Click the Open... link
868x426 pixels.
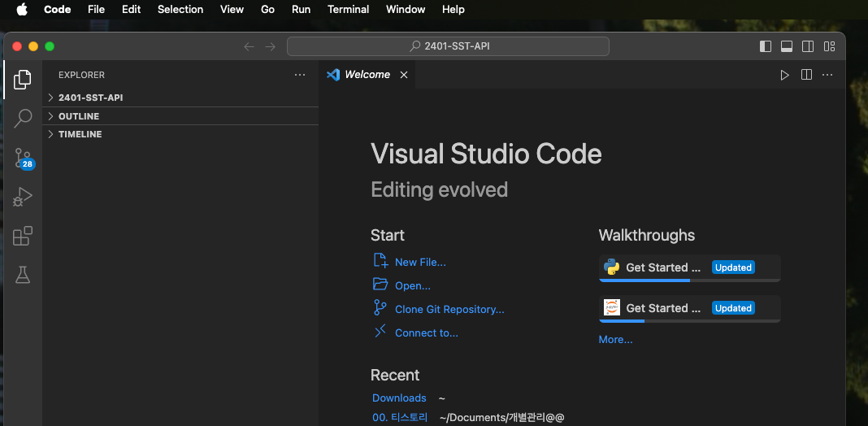[x=412, y=286]
